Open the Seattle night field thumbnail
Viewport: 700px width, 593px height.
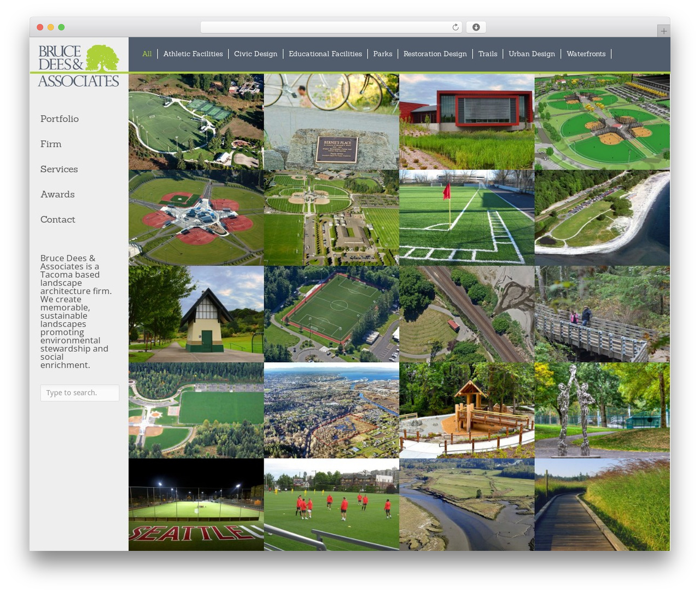(196, 504)
